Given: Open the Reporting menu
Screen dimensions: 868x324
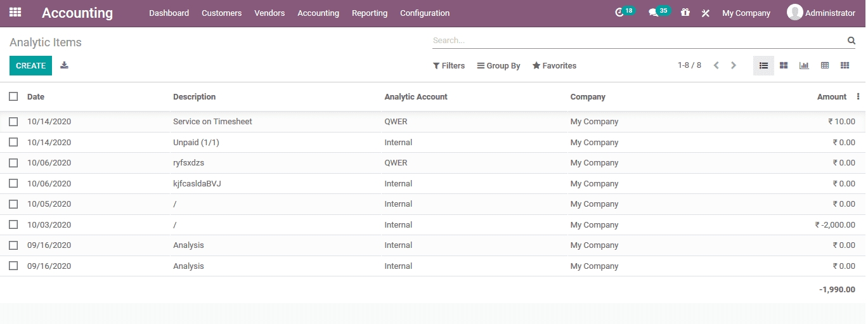Looking at the screenshot, I should (369, 13).
